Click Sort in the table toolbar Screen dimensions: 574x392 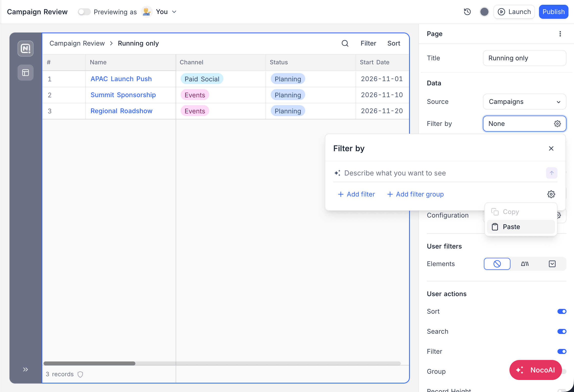394,43
